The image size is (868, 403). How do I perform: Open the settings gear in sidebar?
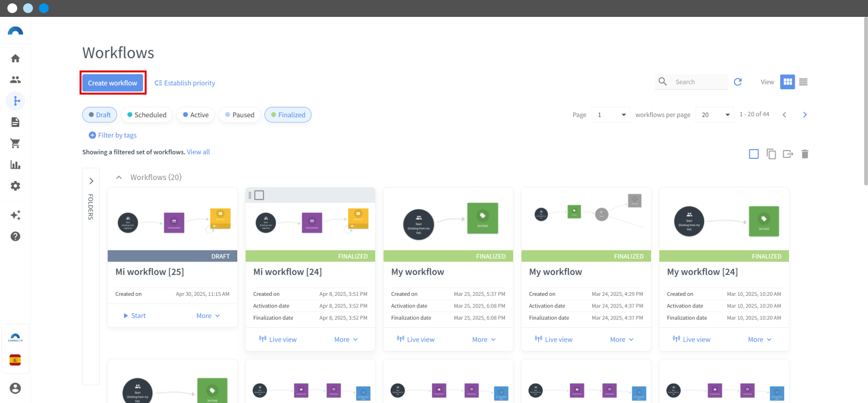(15, 186)
